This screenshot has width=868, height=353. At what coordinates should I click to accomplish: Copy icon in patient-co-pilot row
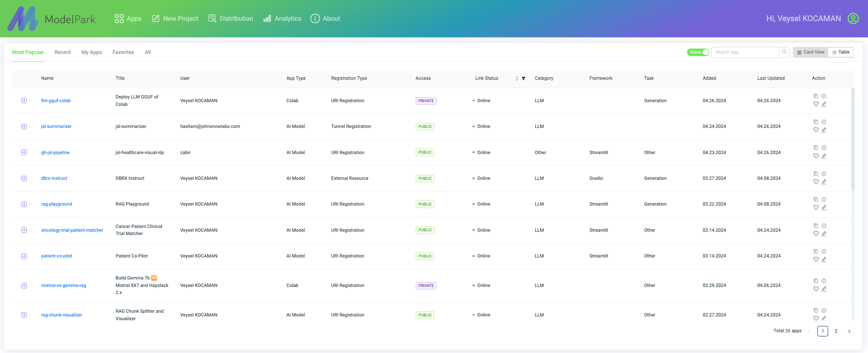point(816,252)
